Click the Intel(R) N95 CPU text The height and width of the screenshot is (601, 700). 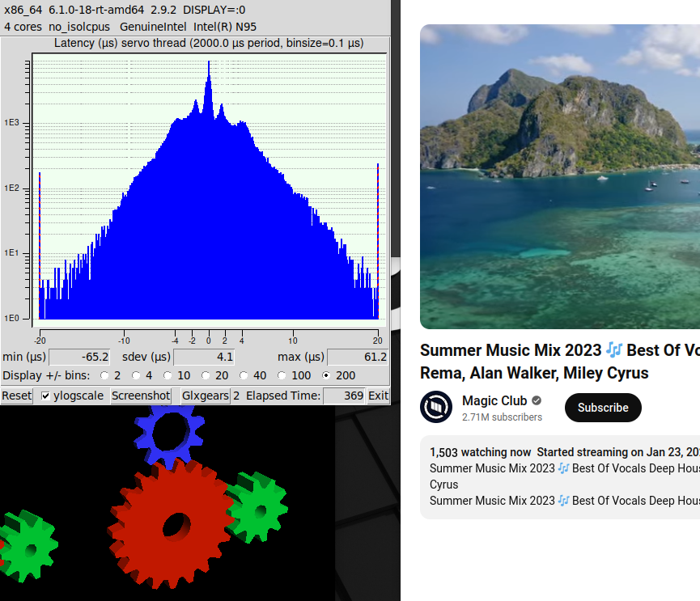pos(225,27)
